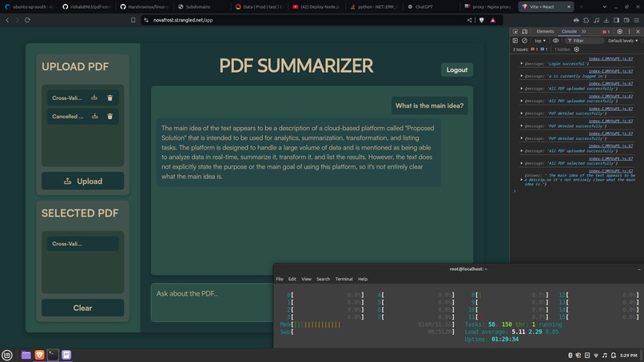Show more DevTools tabs with the chevron
This screenshot has width=644, height=362.
pyautogui.click(x=583, y=32)
